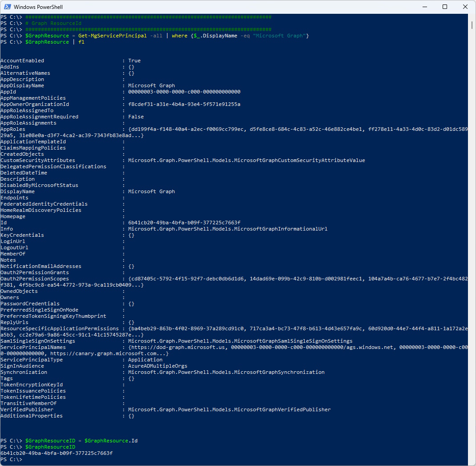Click the Id value 6b41cb20-49ba-4bfa-b09f-377225c7663f in property list
This screenshot has width=476, height=466.
[184, 223]
